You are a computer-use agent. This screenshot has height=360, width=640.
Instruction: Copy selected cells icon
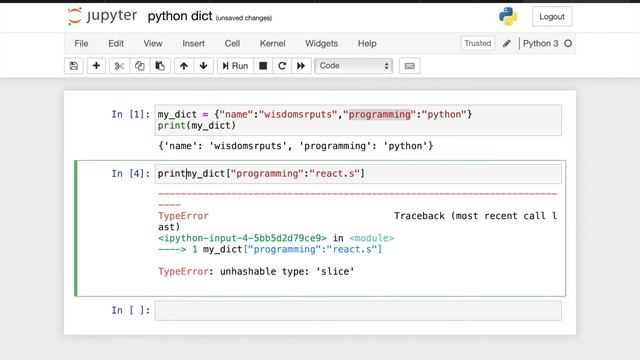click(140, 66)
